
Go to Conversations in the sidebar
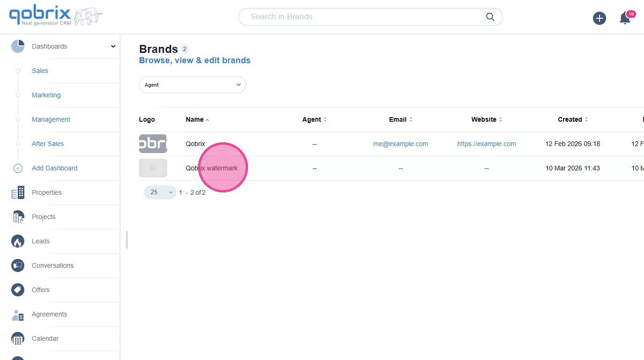[52, 265]
